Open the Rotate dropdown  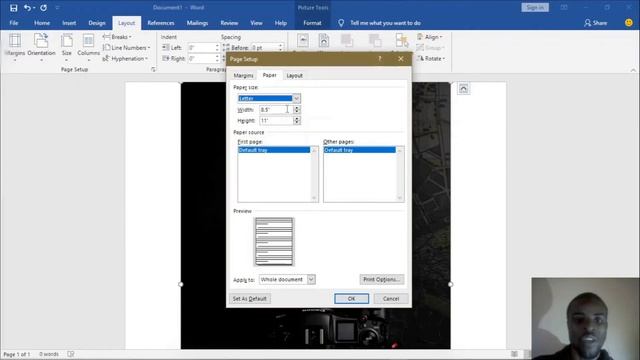click(x=431, y=59)
